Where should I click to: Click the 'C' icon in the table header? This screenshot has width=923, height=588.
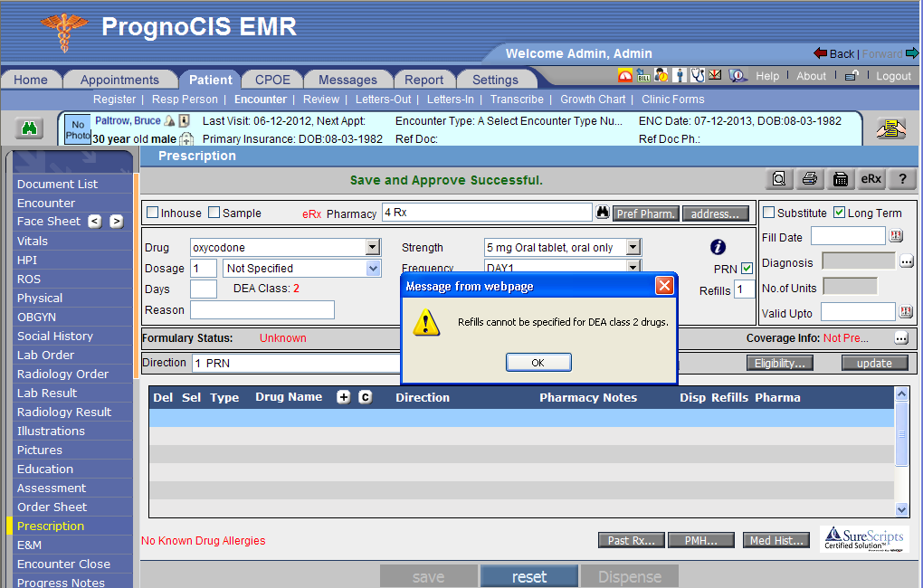pyautogui.click(x=365, y=397)
